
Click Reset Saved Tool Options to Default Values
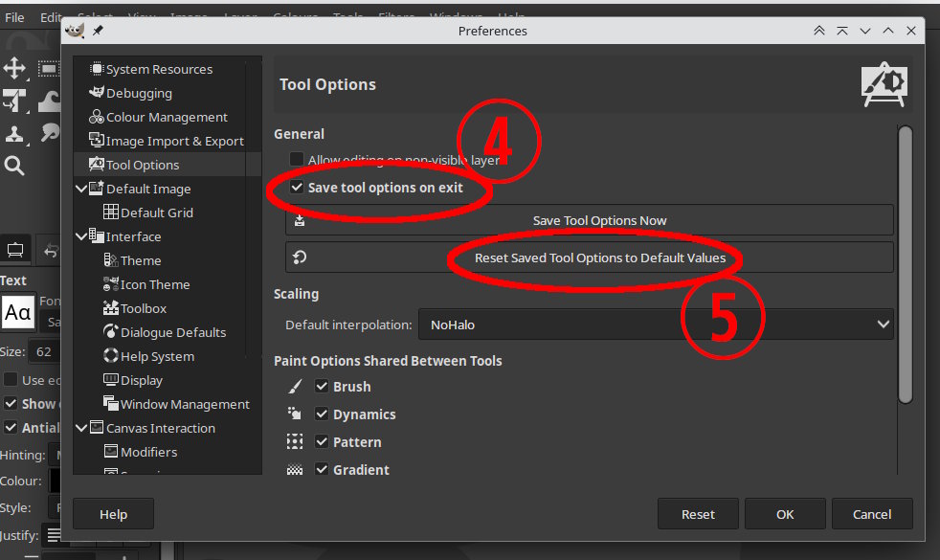(x=590, y=258)
